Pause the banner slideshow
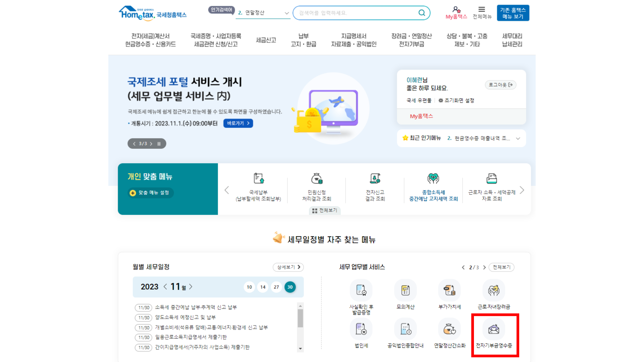644x362 pixels. pos(159,144)
